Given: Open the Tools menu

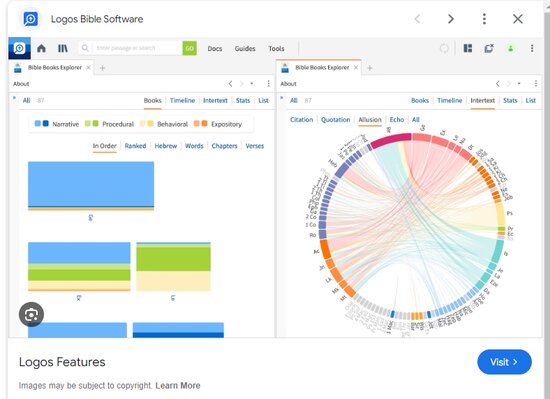Looking at the screenshot, I should pyautogui.click(x=276, y=48).
